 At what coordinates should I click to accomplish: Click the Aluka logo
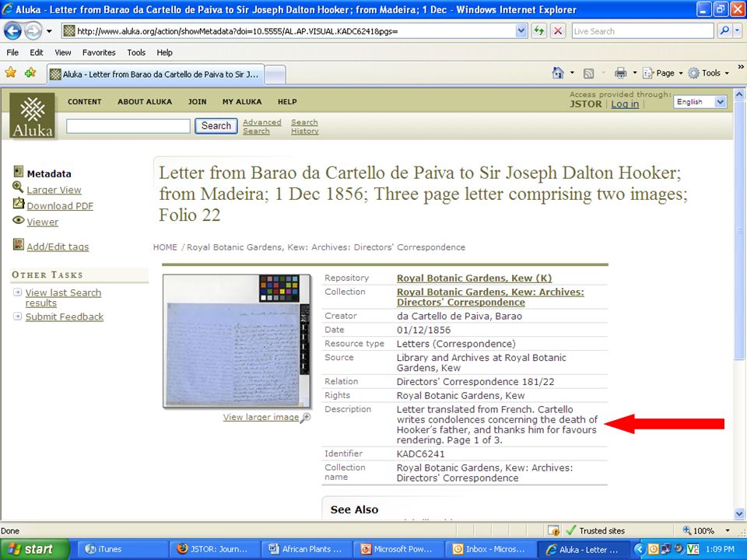[33, 116]
